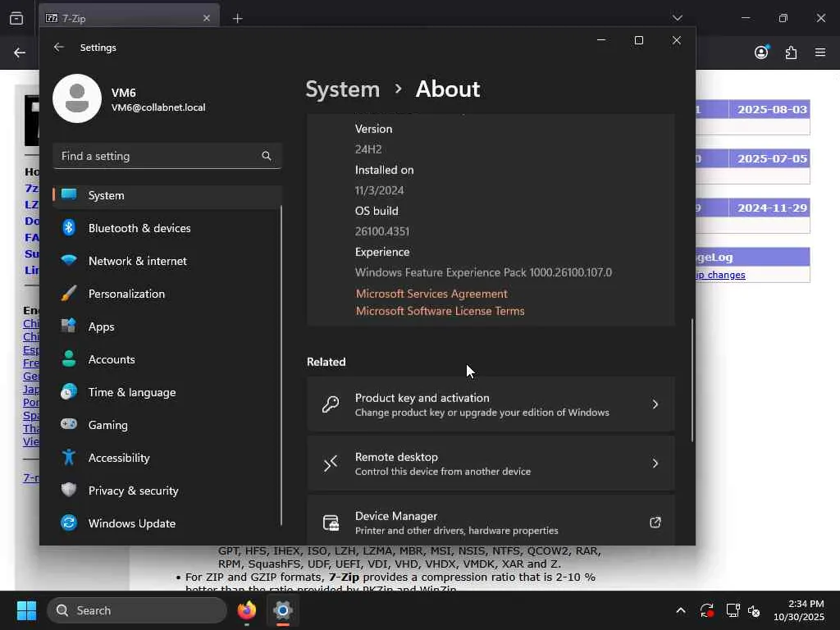
Task: Click the network display tray icon
Action: pyautogui.click(x=733, y=610)
